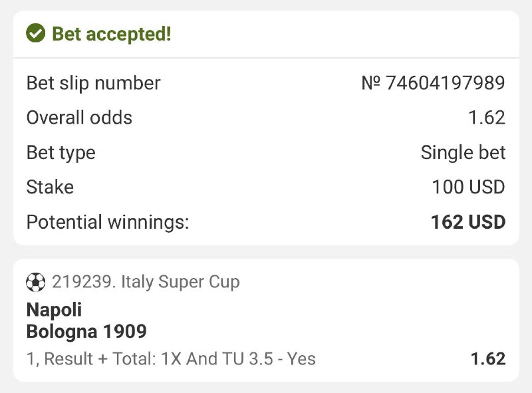Select the 100 USD stake amount
This screenshot has width=532, height=393.
coord(468,187)
